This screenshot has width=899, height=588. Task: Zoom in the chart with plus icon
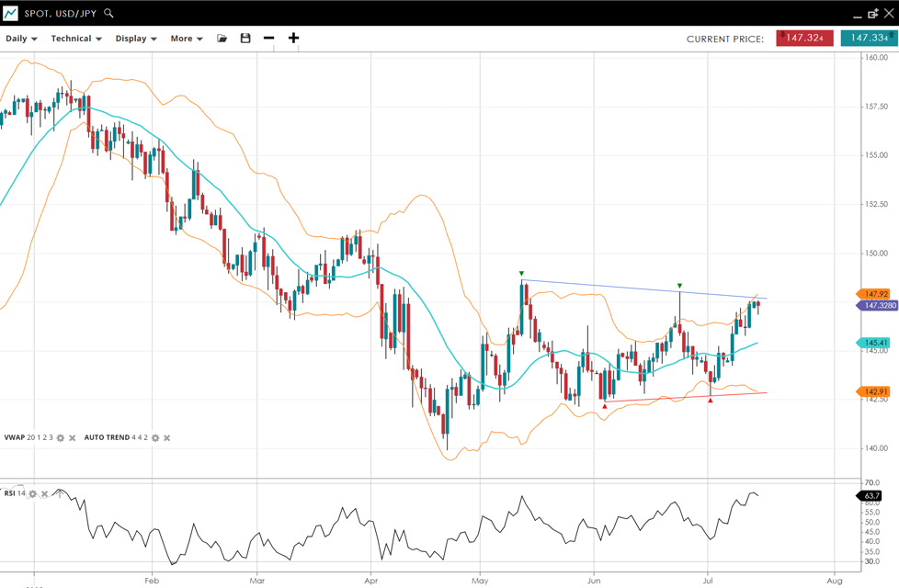(293, 39)
